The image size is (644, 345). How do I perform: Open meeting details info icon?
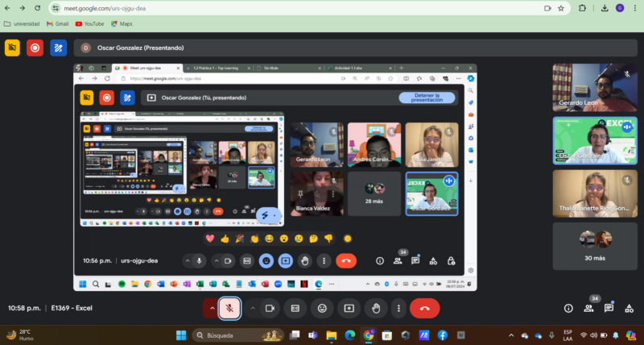(x=568, y=309)
